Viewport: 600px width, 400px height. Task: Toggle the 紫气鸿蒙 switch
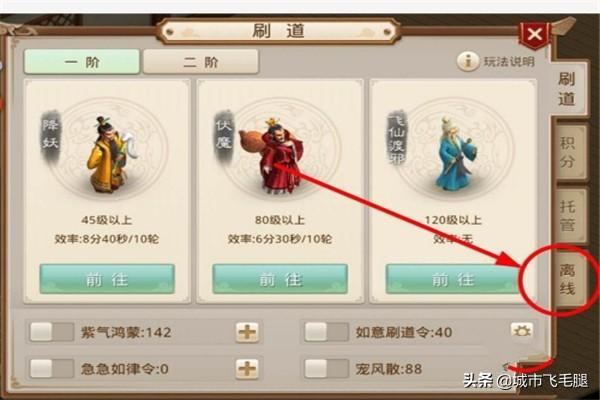click(x=52, y=331)
